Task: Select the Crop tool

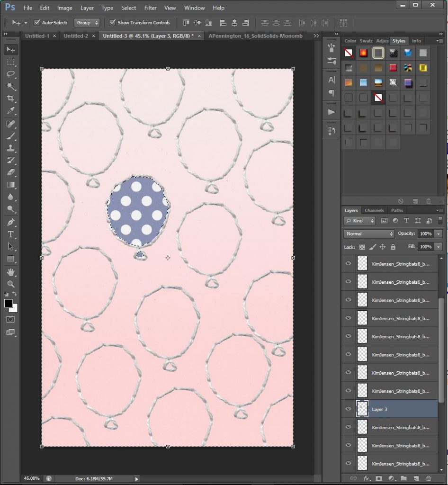Action: [10, 99]
